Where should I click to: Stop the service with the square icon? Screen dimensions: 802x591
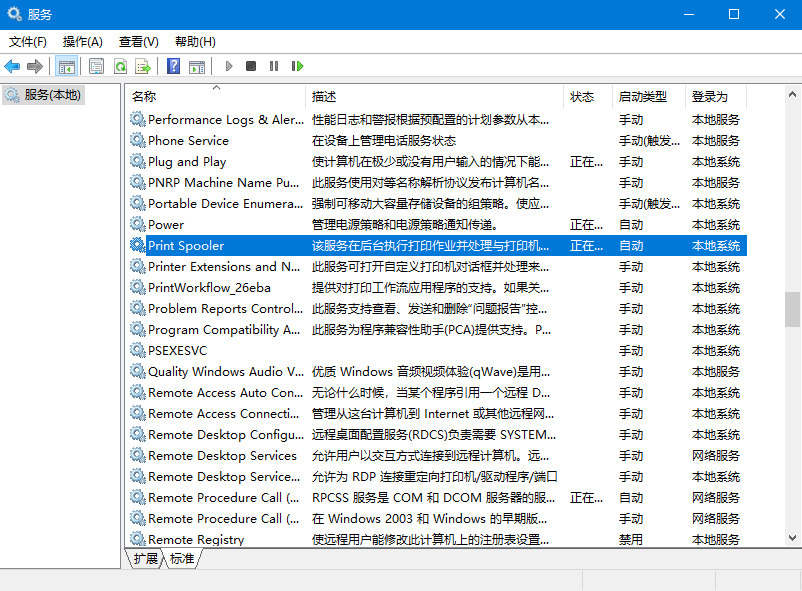[x=251, y=66]
